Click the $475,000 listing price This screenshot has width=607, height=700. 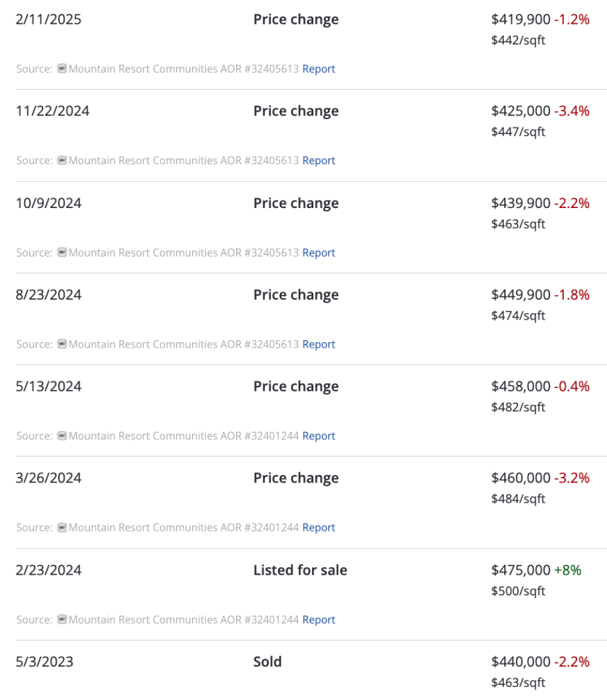click(520, 570)
